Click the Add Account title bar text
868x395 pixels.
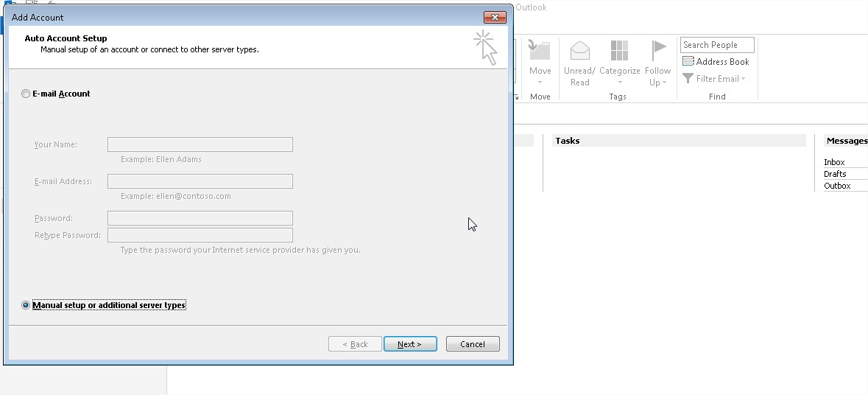pyautogui.click(x=38, y=17)
